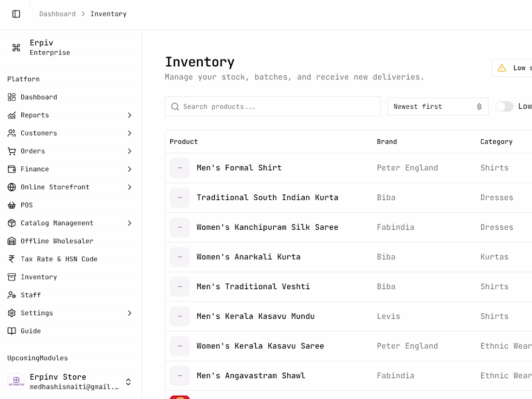532x399 pixels.
Task: Click the Erpinv Store avatar logo
Action: [x=16, y=382]
